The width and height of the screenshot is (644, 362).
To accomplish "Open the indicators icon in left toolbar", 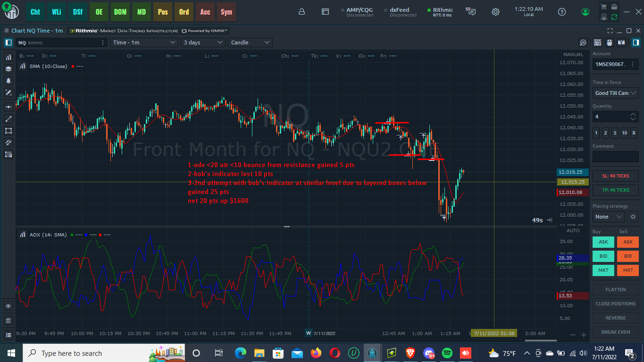I will [8, 57].
